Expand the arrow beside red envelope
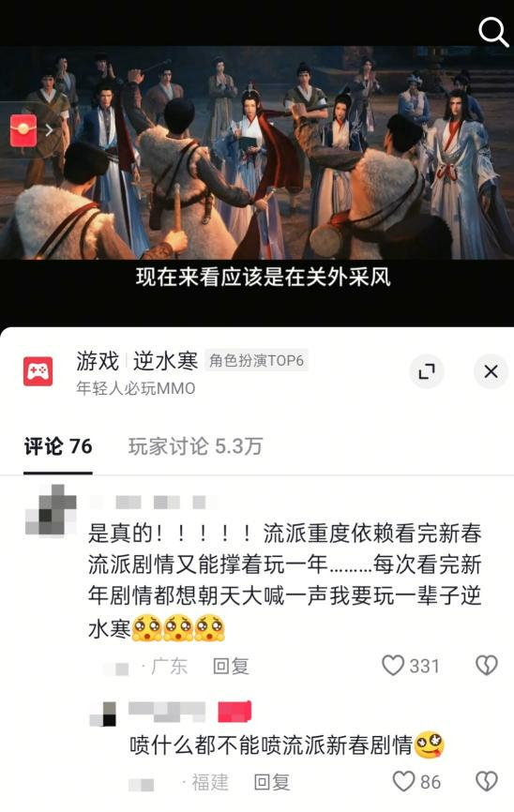The width and height of the screenshot is (514, 812). (x=49, y=130)
